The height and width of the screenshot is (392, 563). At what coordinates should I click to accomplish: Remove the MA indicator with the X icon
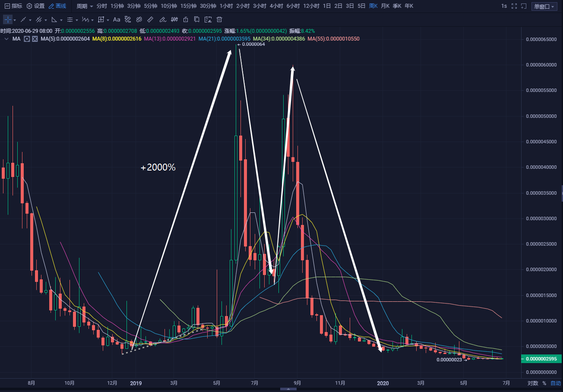coord(35,39)
